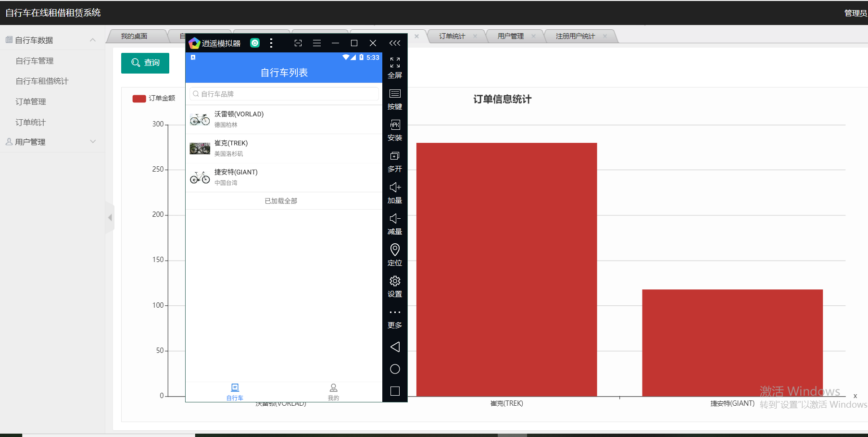Focus the 自行车品牌 search field
This screenshot has width=868, height=437.
pos(284,94)
